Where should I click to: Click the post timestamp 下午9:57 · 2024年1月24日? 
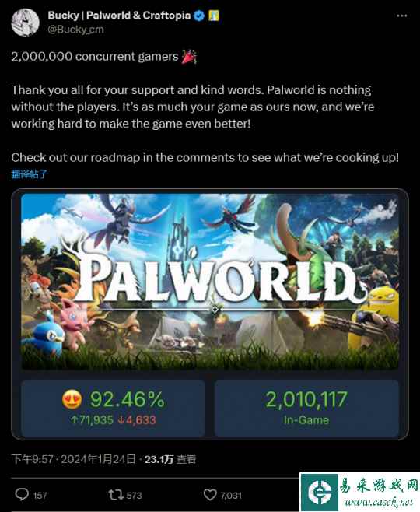73,459
